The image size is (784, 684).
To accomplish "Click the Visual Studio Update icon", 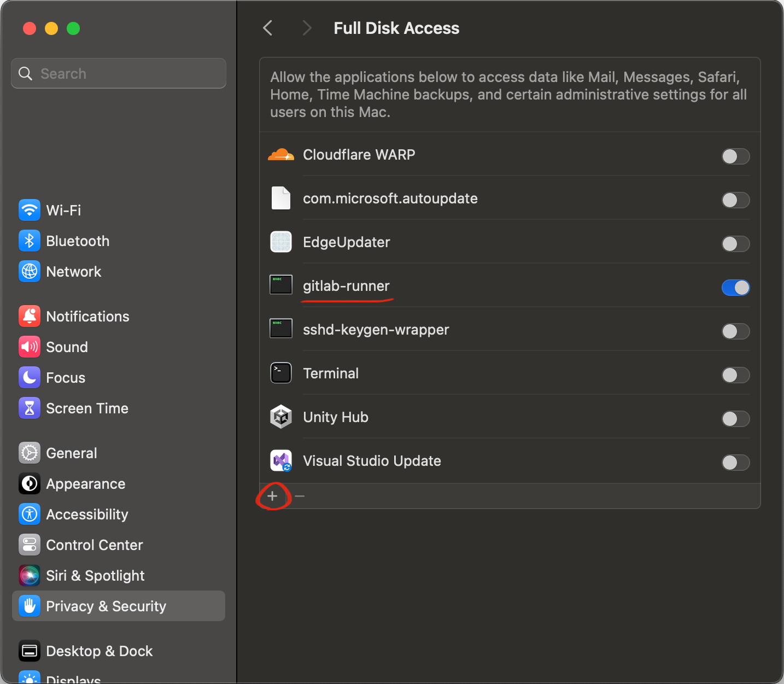I will click(281, 461).
